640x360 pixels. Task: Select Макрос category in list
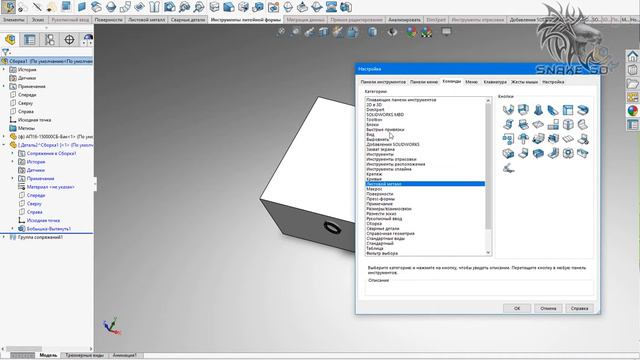(x=374, y=189)
